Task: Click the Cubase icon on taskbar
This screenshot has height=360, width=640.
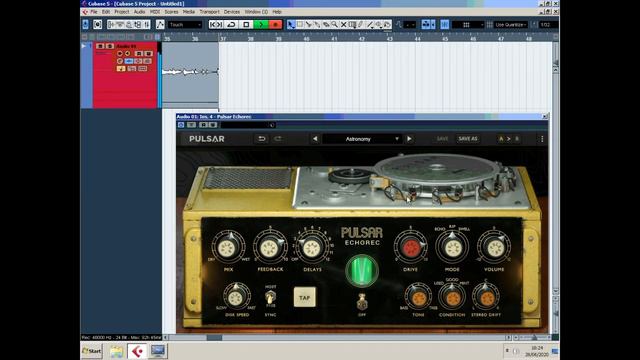Action: click(137, 351)
